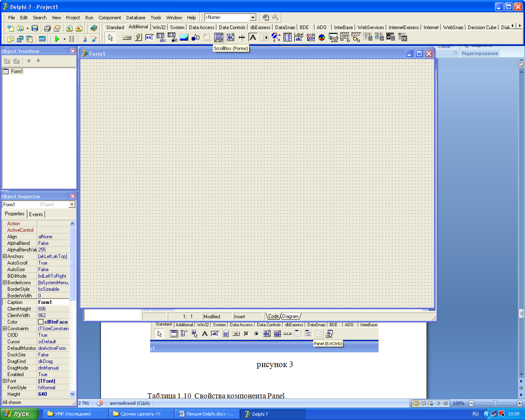Screen dimensions: 525x420
Task: Open the dropdown arrow beside the Run button
Action: pyautogui.click(x=64, y=39)
